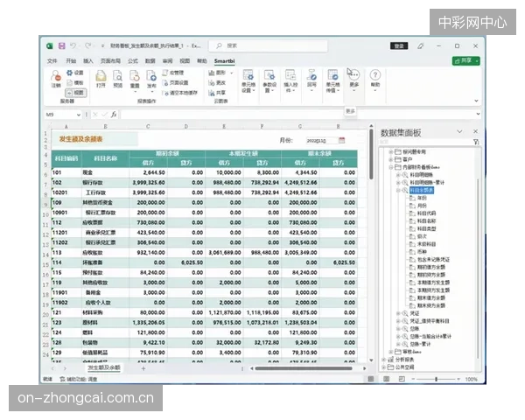The height and width of the screenshot is (420, 525).
Task: Open the 设置 gear settings button
Action: coord(74,73)
